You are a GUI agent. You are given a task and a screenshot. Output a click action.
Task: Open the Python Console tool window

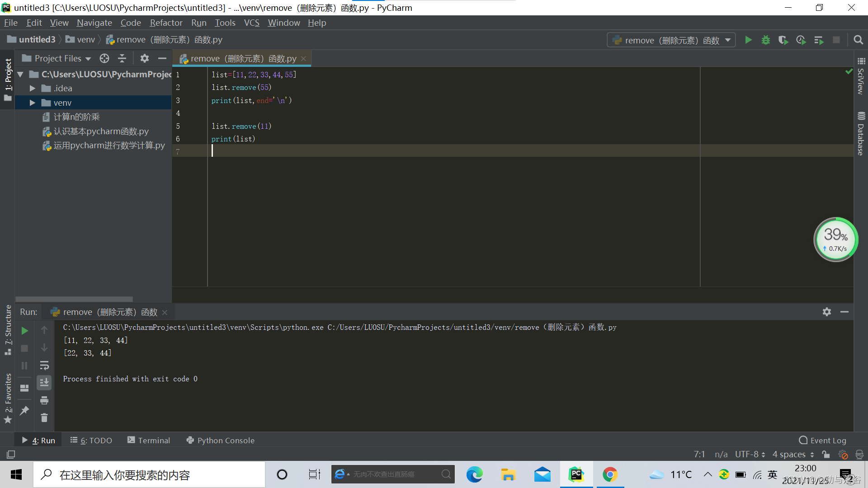221,440
